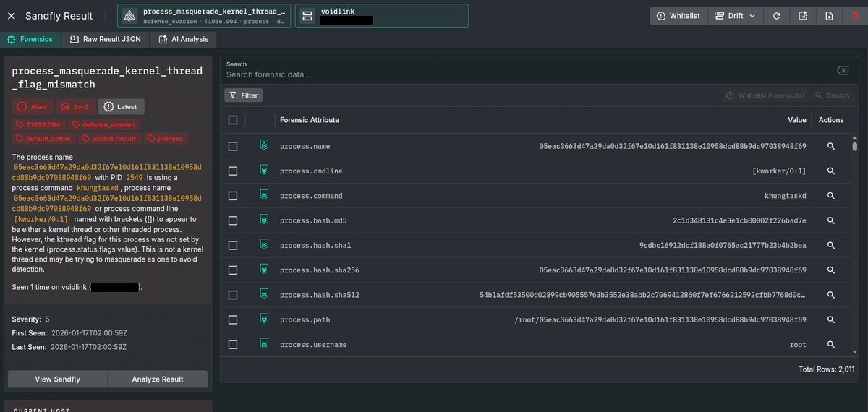Click the Lvl 5 severity badge
The width and height of the screenshot is (868, 412).
75,106
